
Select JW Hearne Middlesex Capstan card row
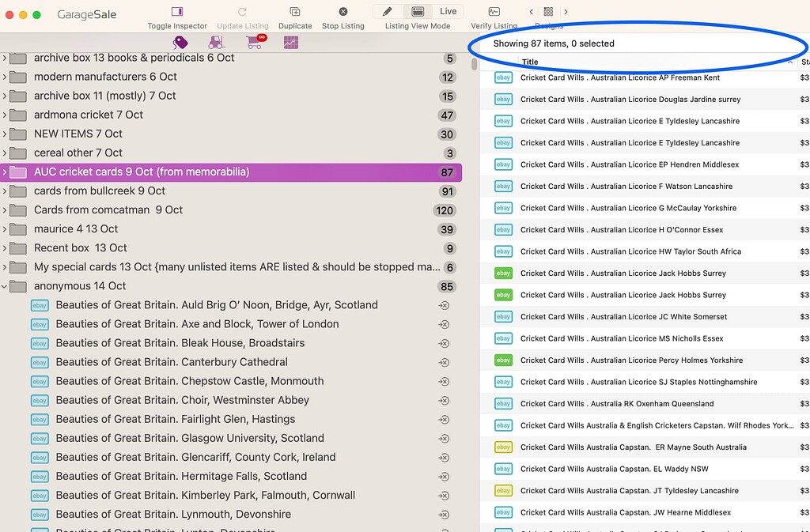645,512
